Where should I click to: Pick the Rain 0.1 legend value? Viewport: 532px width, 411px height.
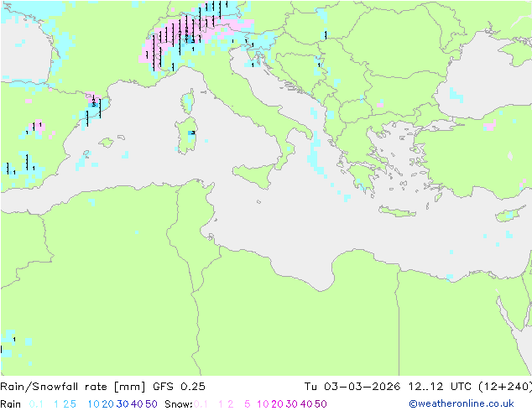pos(36,404)
